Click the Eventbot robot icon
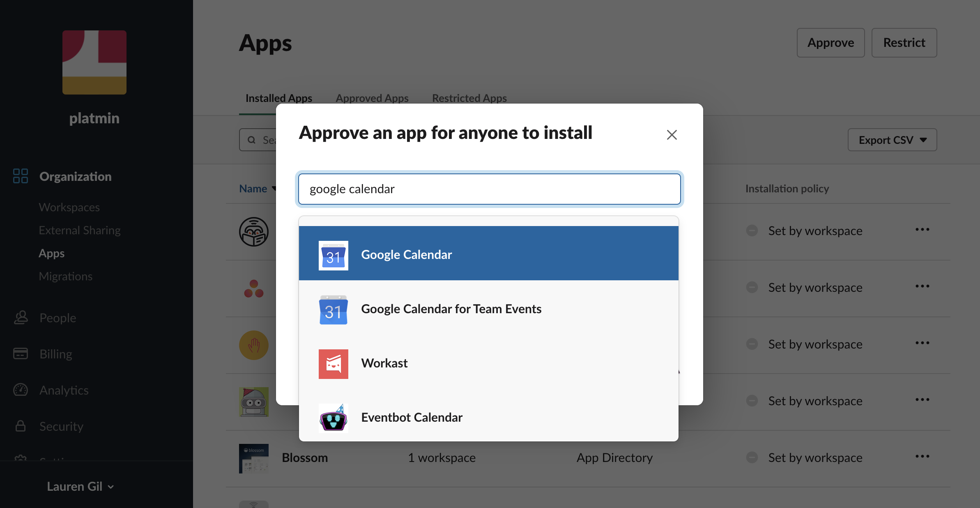Viewport: 980px width, 508px height. 333,418
